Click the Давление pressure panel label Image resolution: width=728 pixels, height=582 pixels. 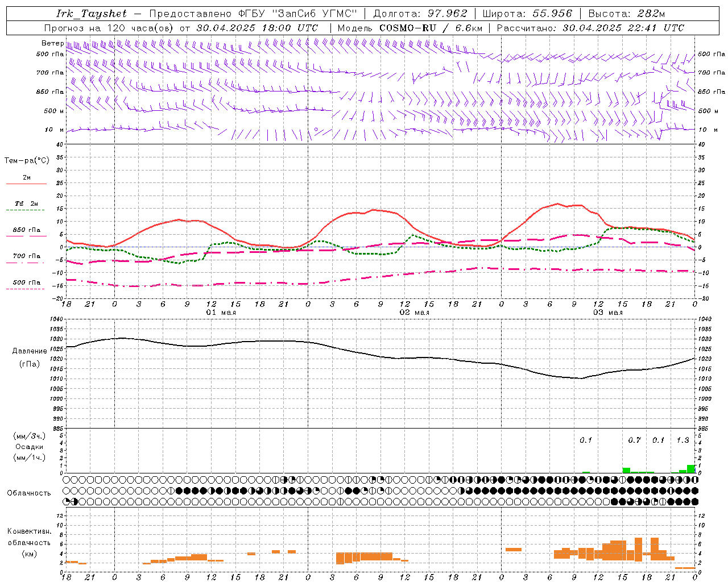30,351
